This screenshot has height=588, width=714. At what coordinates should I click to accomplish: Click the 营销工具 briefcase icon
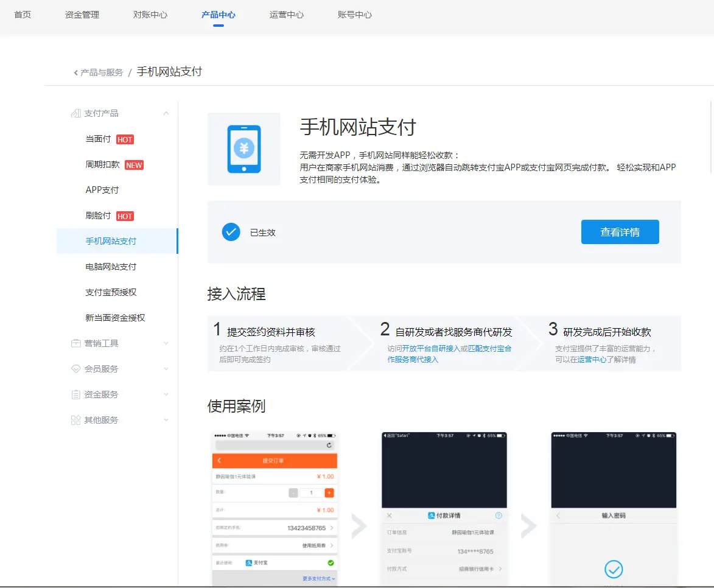click(x=76, y=343)
